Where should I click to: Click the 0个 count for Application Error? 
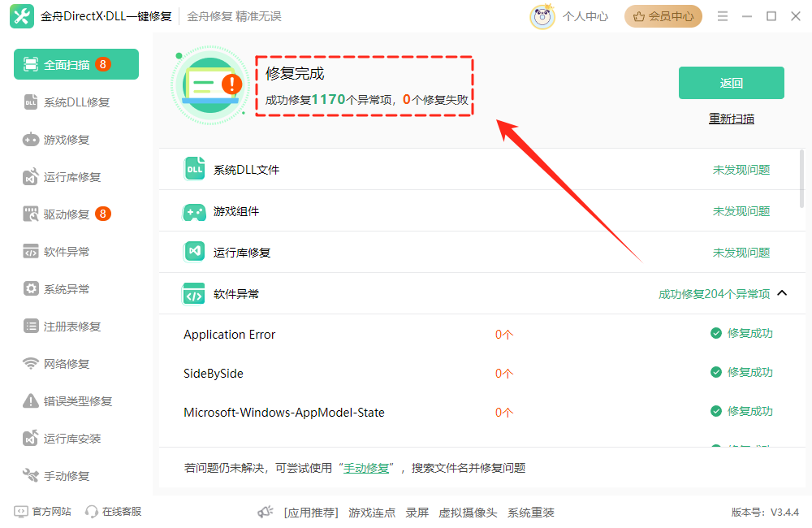pos(504,335)
